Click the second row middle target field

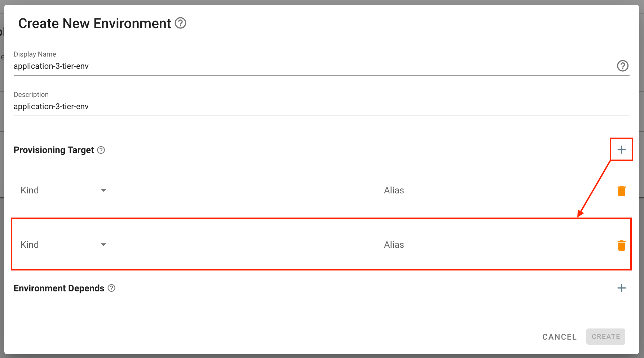click(247, 246)
